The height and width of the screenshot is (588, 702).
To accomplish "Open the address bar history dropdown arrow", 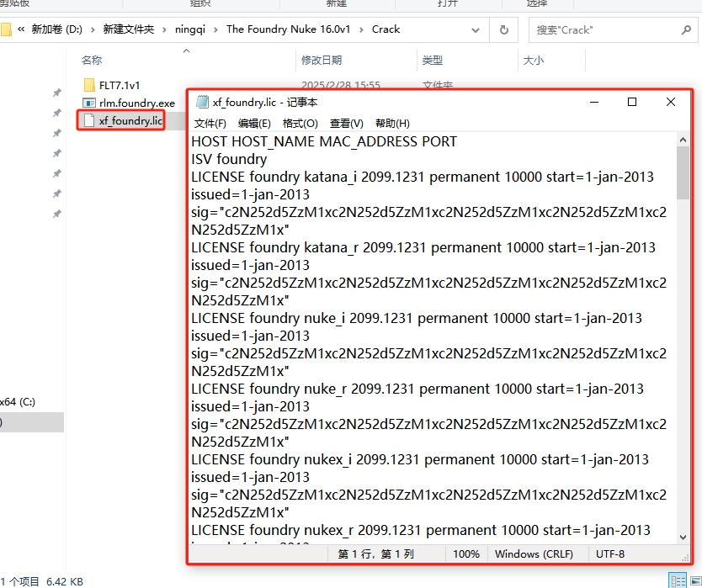I will coord(476,29).
